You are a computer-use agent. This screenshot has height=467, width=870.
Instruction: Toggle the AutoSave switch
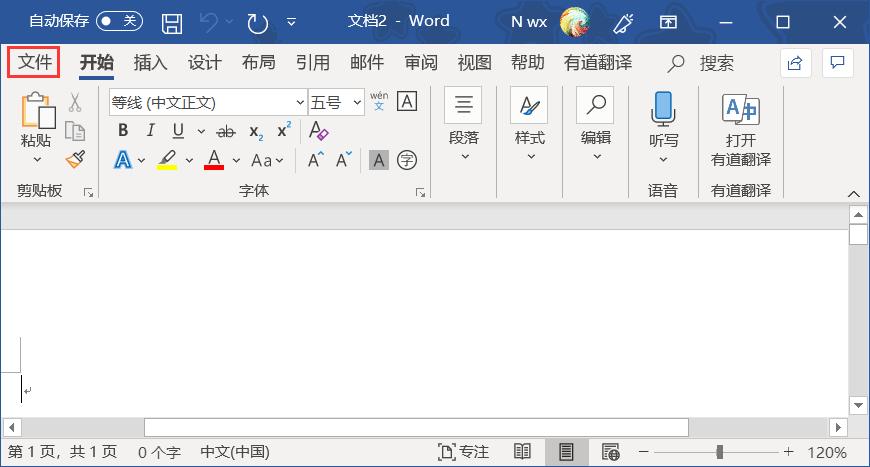119,21
